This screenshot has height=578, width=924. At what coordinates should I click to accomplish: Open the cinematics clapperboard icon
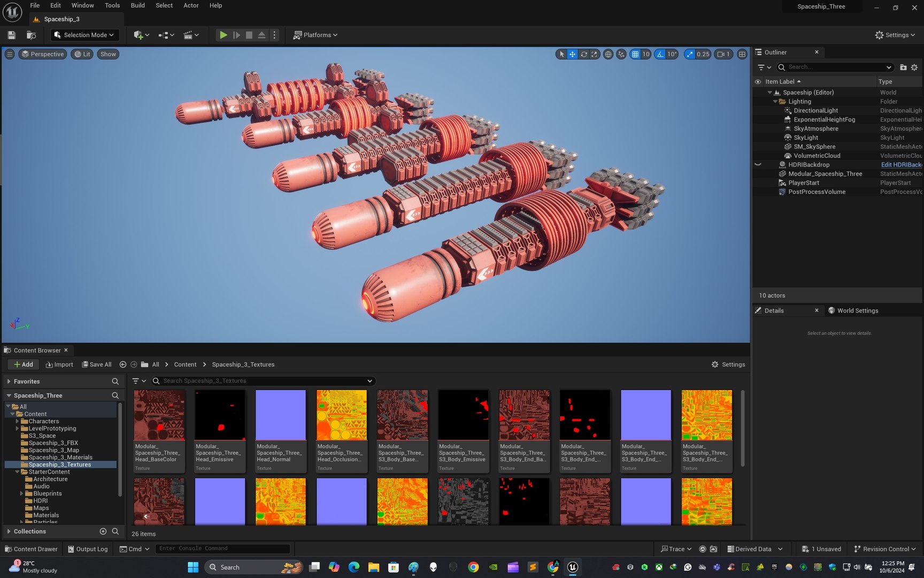(x=191, y=35)
